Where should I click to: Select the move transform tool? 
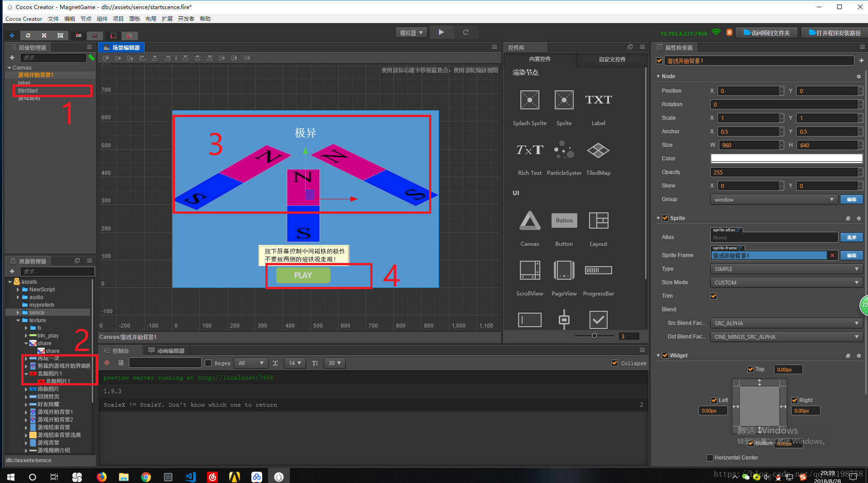coord(12,35)
